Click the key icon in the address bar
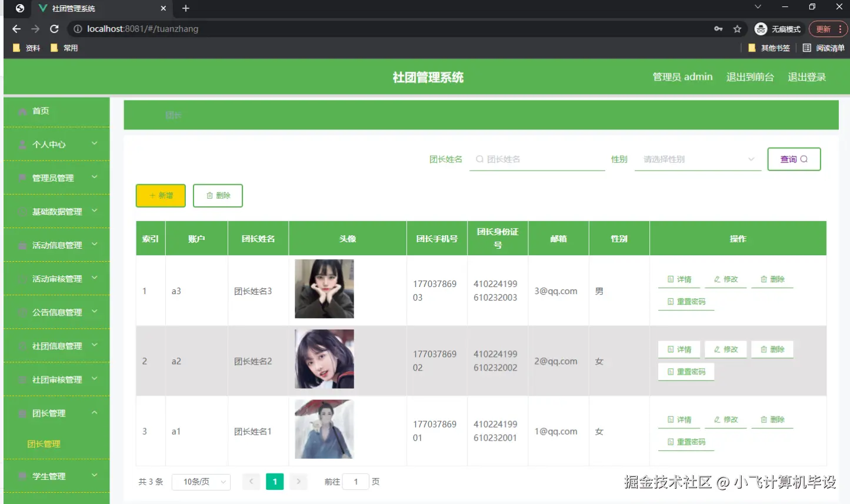Image resolution: width=850 pixels, height=504 pixels. 719,28
